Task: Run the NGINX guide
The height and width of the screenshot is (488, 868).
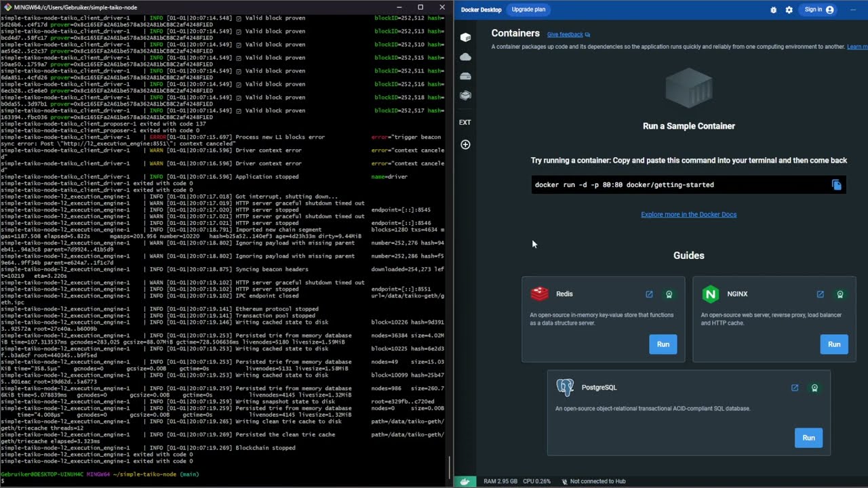Action: click(833, 344)
